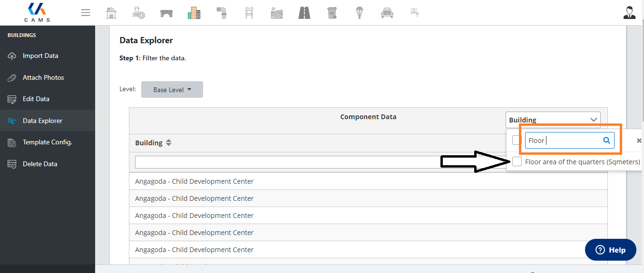Viewport: 644px width, 273px height.
Task: Click the water tap module icon
Action: click(x=415, y=13)
